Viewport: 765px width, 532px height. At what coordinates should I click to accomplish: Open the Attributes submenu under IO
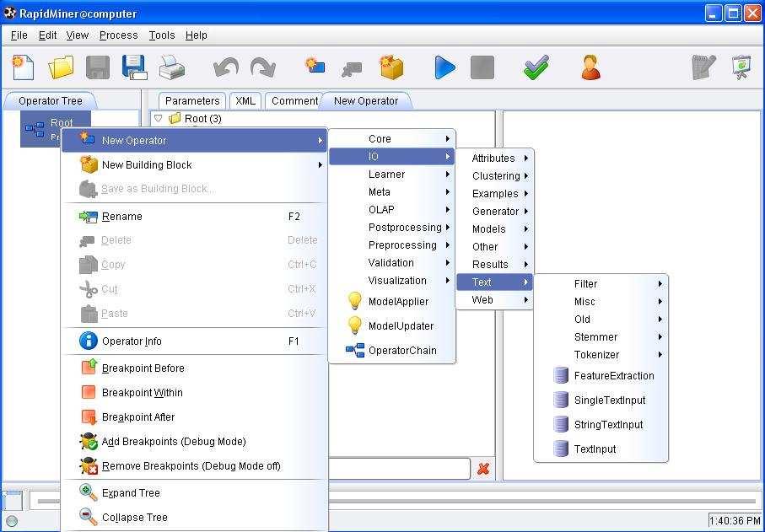pyautogui.click(x=494, y=158)
